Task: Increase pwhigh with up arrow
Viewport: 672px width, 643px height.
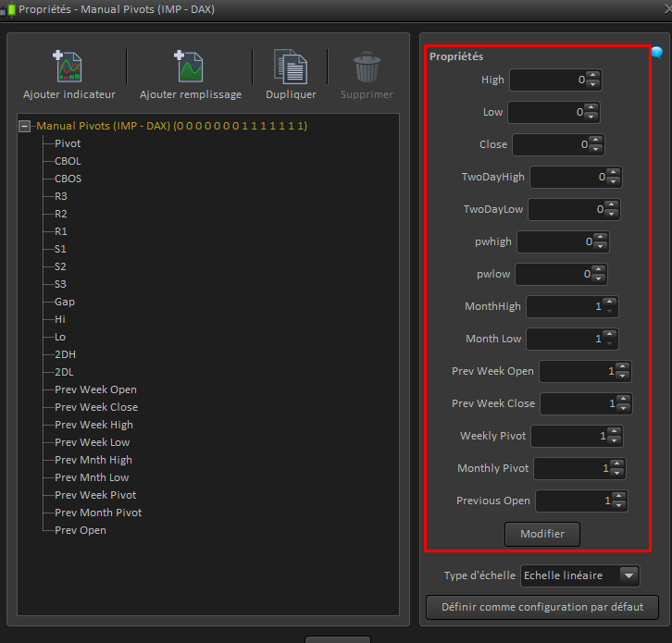Action: coord(601,237)
